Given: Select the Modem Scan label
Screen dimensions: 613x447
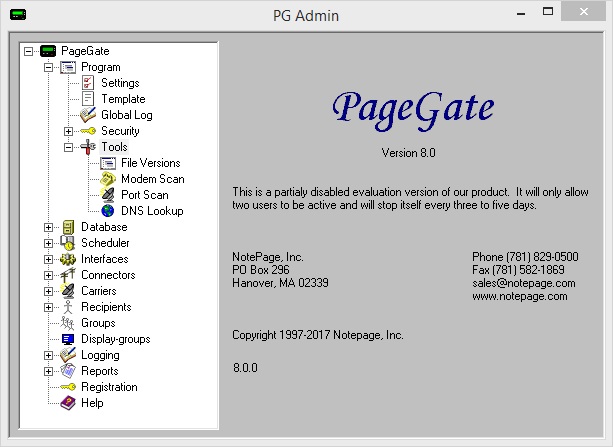Looking at the screenshot, I should click(152, 179).
